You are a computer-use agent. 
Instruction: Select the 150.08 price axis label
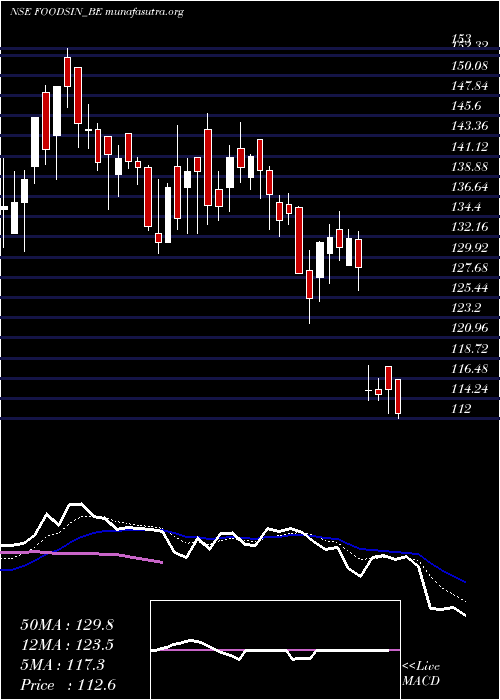point(469,67)
